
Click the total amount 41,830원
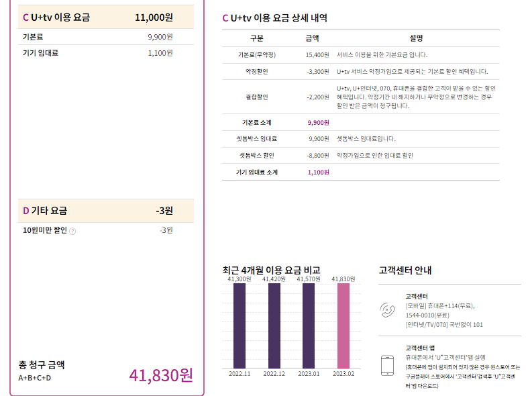click(x=161, y=375)
